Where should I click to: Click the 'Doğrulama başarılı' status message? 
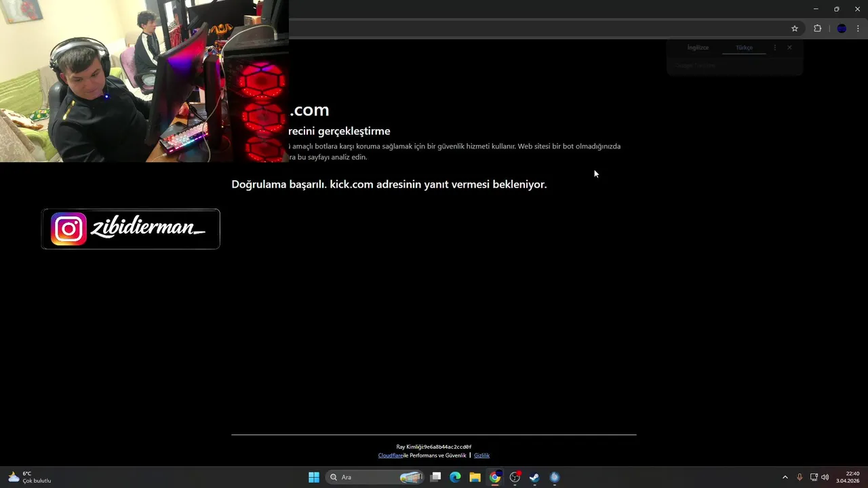(389, 184)
